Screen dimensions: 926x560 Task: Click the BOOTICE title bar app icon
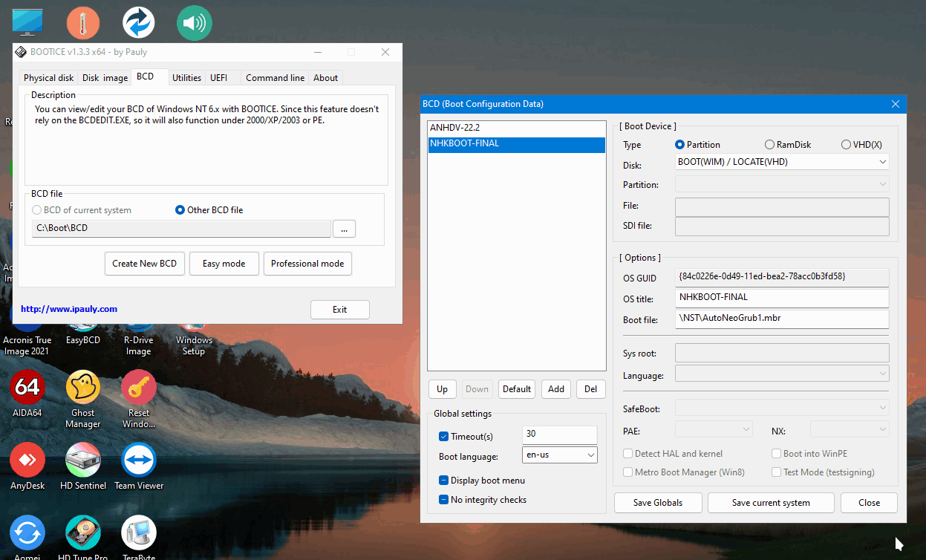point(22,52)
